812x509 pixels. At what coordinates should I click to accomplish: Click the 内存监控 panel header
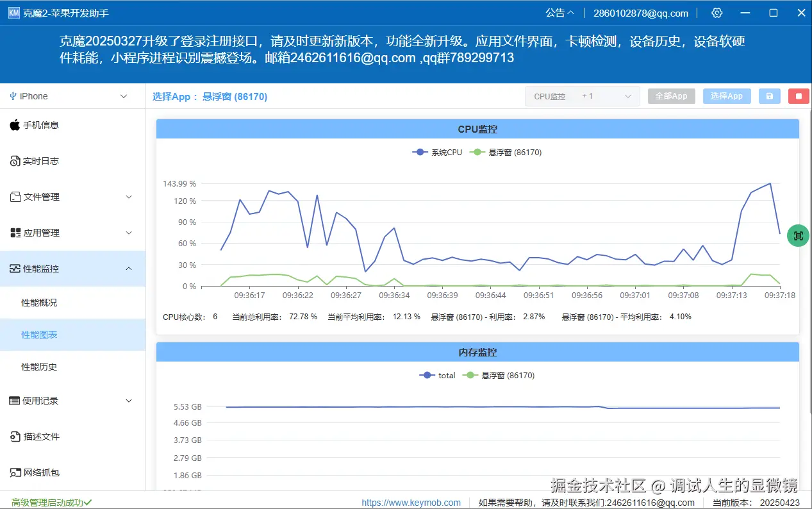coord(477,352)
